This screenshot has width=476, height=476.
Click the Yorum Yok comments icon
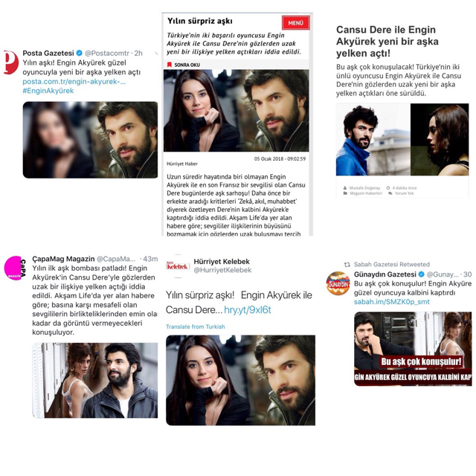390,193
